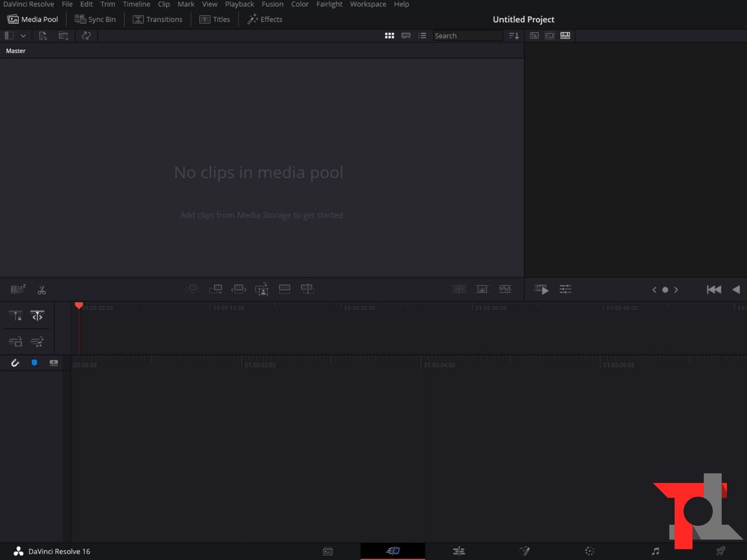Click the Ripple Overwrite edit icon
The height and width of the screenshot is (560, 747).
(x=238, y=289)
